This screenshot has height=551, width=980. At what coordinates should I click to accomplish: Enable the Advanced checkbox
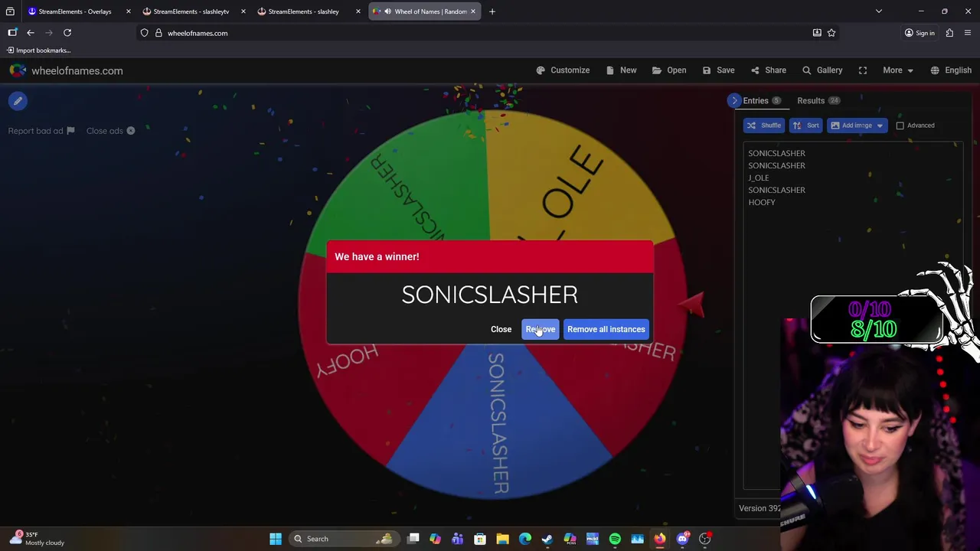pyautogui.click(x=900, y=126)
